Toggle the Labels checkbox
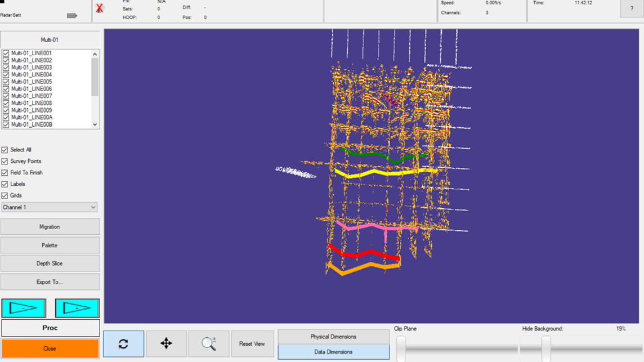Viewport: 644px width, 362px height. (5, 184)
